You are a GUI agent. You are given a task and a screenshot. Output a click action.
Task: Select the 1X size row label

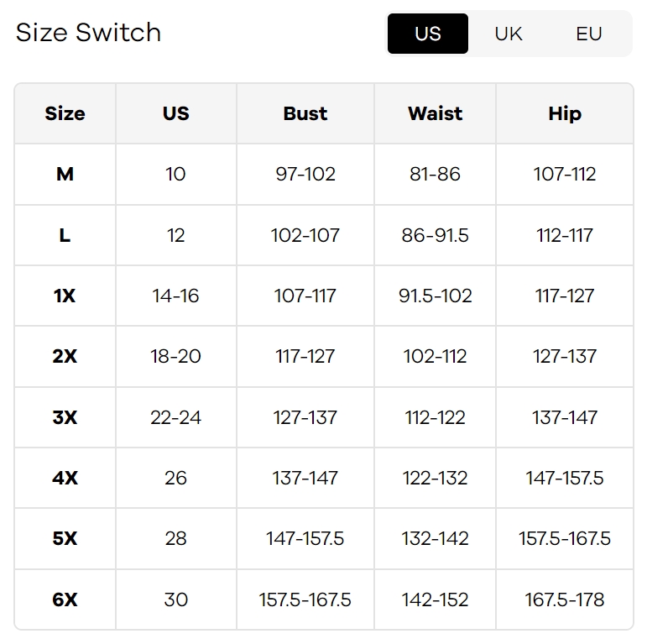click(65, 296)
